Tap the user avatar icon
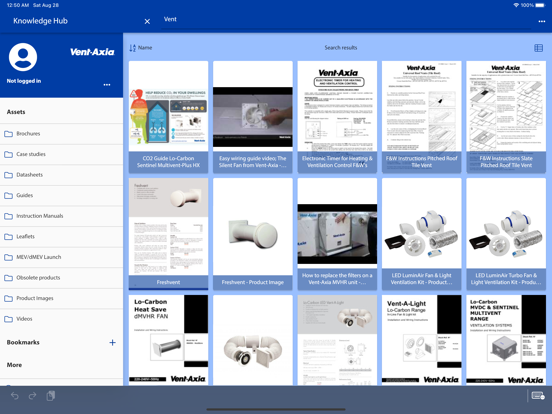The height and width of the screenshot is (414, 552). click(23, 57)
